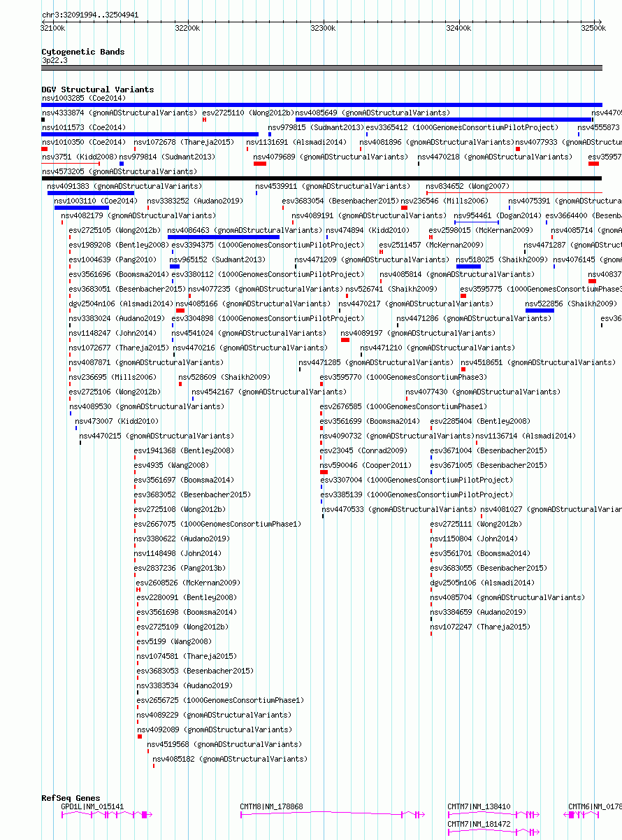Click the 32300k ruler label
The width and height of the screenshot is (622, 840).
coord(323,28)
